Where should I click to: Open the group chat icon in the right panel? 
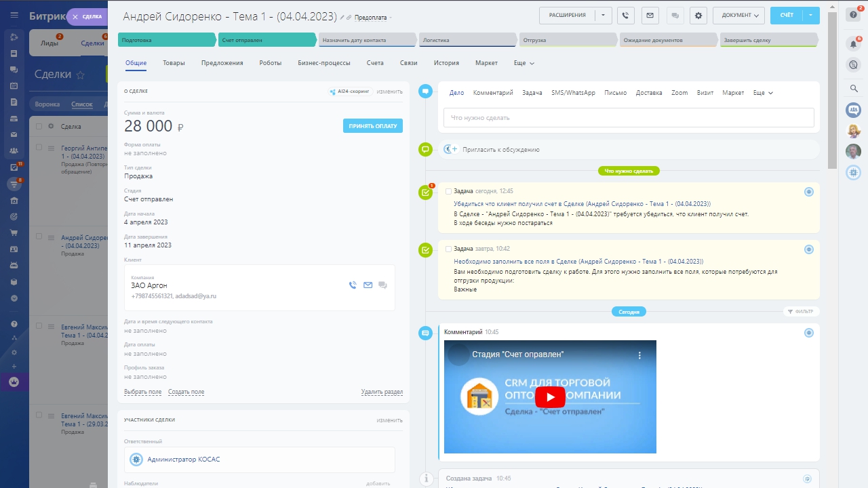(854, 110)
